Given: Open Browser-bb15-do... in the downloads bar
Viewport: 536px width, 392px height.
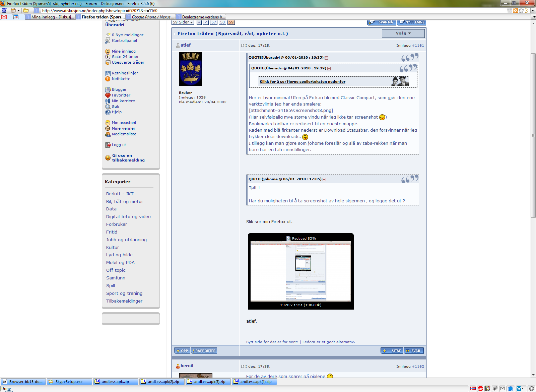Looking at the screenshot, I should click(x=23, y=382).
